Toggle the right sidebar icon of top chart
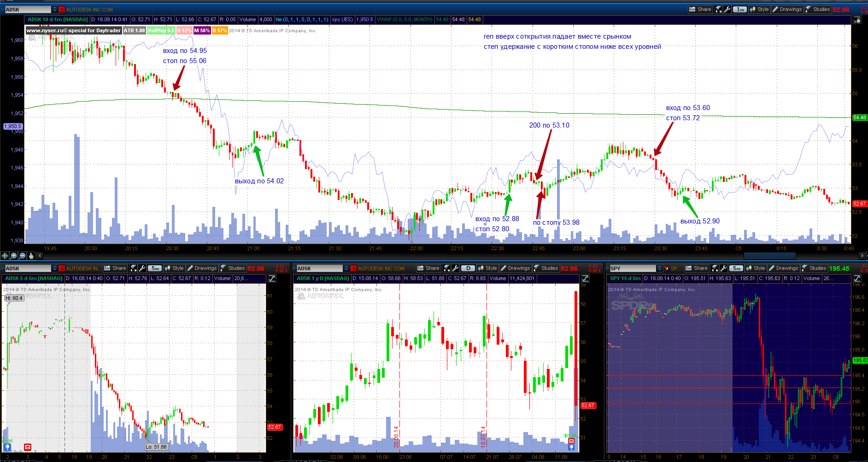 click(x=857, y=19)
